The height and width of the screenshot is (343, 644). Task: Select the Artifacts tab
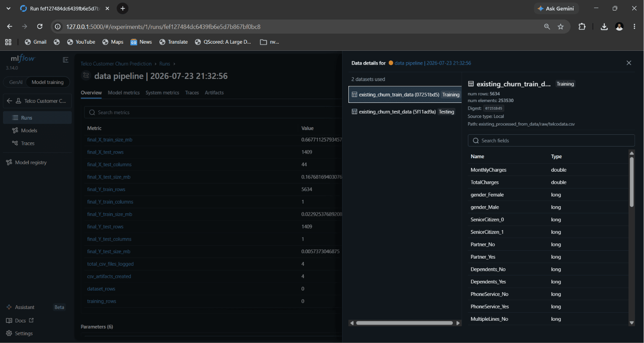click(214, 93)
